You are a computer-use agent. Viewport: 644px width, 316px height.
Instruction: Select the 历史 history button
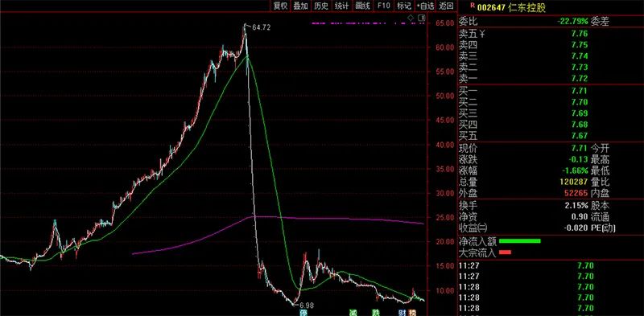(321, 6)
